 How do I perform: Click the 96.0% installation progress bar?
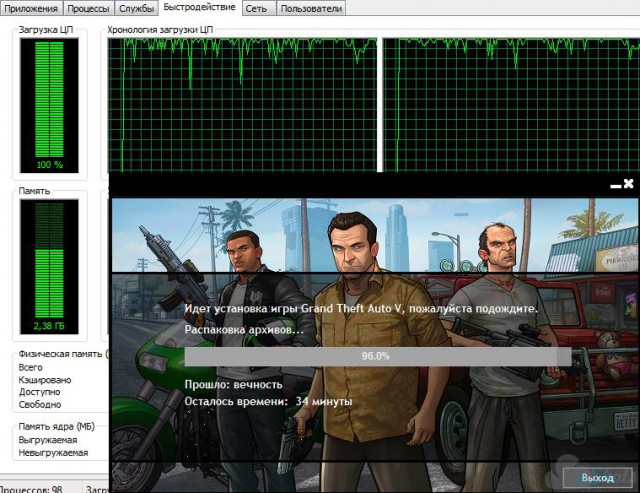[x=378, y=356]
